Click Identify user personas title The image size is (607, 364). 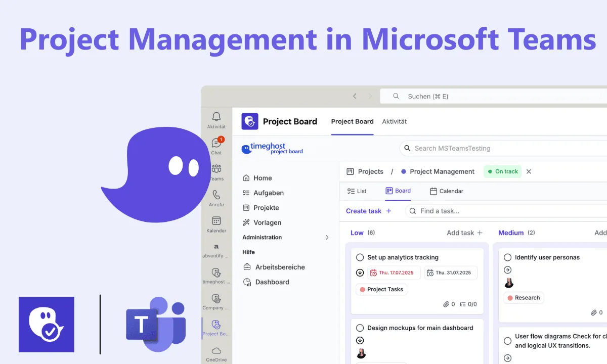547,257
